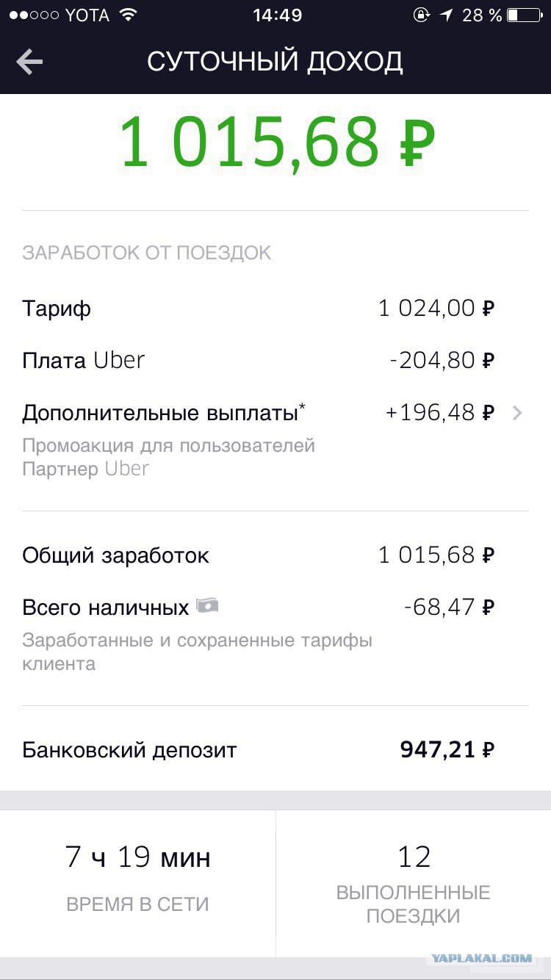Tap the СУТОЧНЫЙ ДОХОД title
The image size is (551, 980).
tap(275, 62)
